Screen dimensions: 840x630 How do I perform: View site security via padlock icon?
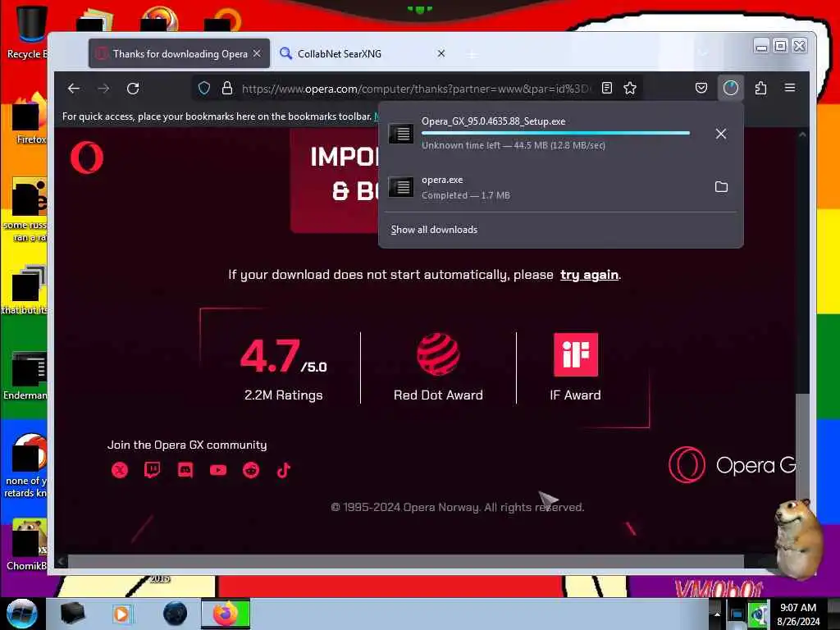[227, 88]
